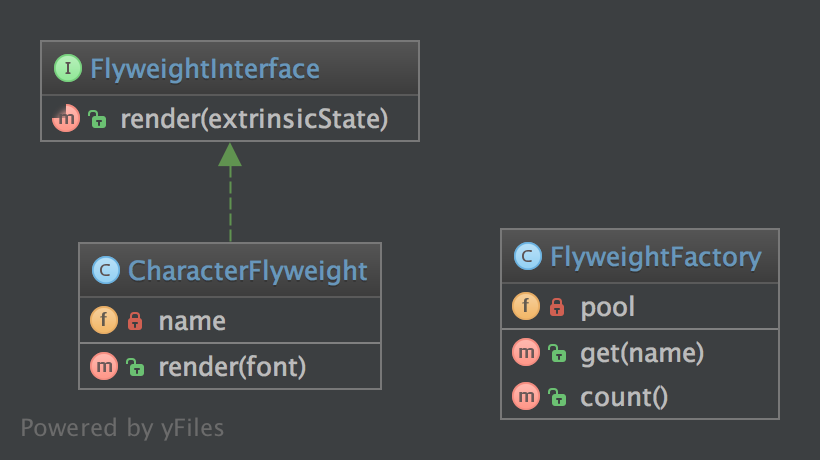
Task: Click the class icon beside CharacterFlyweight
Action: [106, 270]
